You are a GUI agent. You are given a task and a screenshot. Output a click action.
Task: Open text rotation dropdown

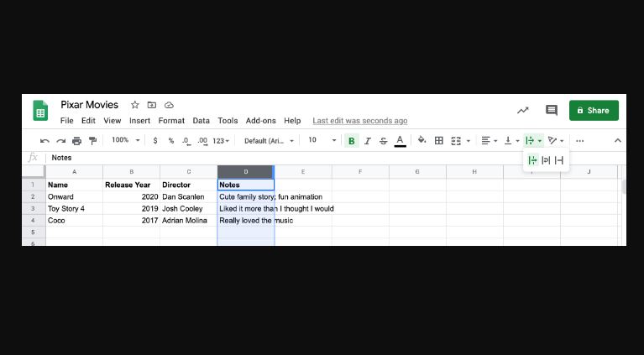tap(556, 141)
